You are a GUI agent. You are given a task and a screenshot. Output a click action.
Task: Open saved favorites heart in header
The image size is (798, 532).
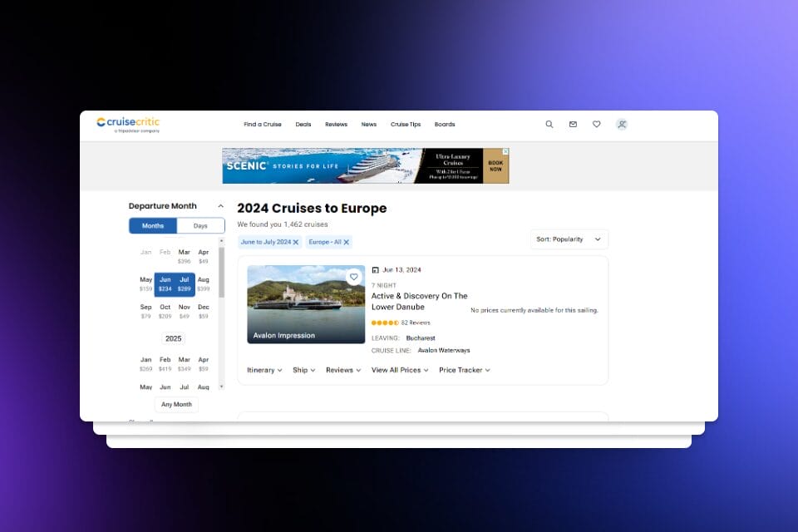click(x=597, y=124)
